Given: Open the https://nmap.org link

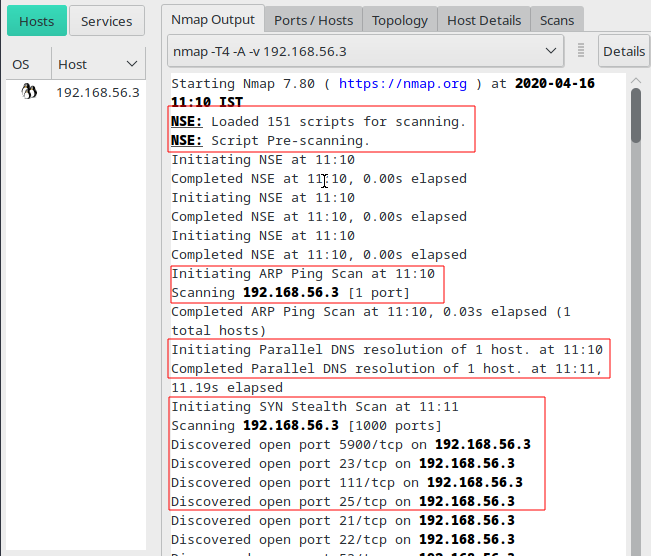Looking at the screenshot, I should (x=403, y=83).
